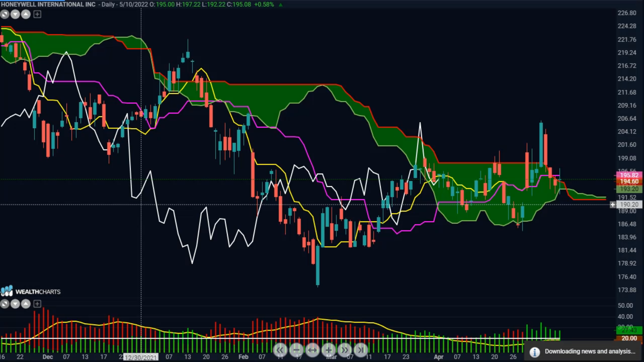Click the Dec date axis label
The width and height of the screenshot is (644, 362).
pyautogui.click(x=48, y=357)
